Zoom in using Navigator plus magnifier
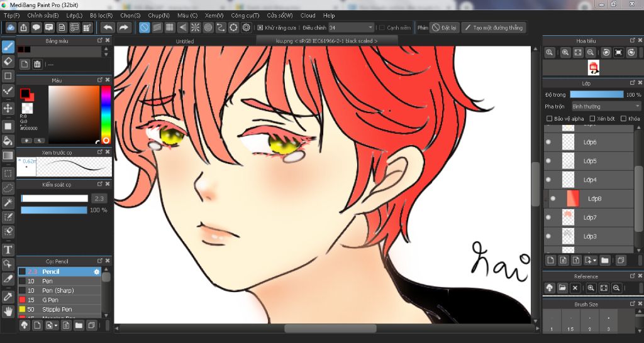Image resolution: width=644 pixels, height=343 pixels. 565,53
